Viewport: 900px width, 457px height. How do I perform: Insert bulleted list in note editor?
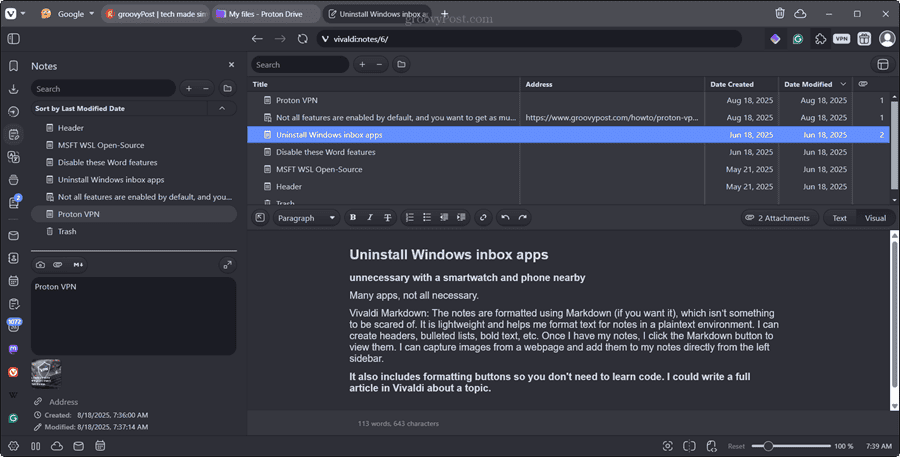[426, 218]
